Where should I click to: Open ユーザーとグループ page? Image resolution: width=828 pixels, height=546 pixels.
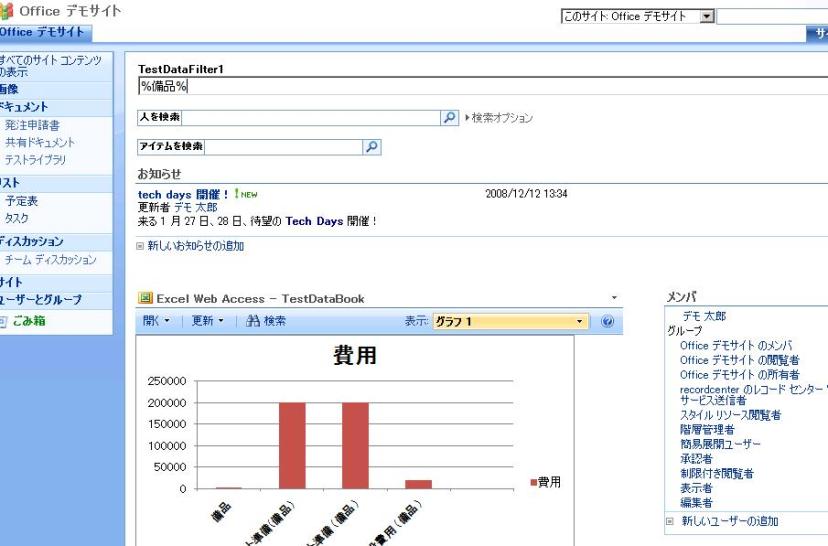click(x=41, y=299)
